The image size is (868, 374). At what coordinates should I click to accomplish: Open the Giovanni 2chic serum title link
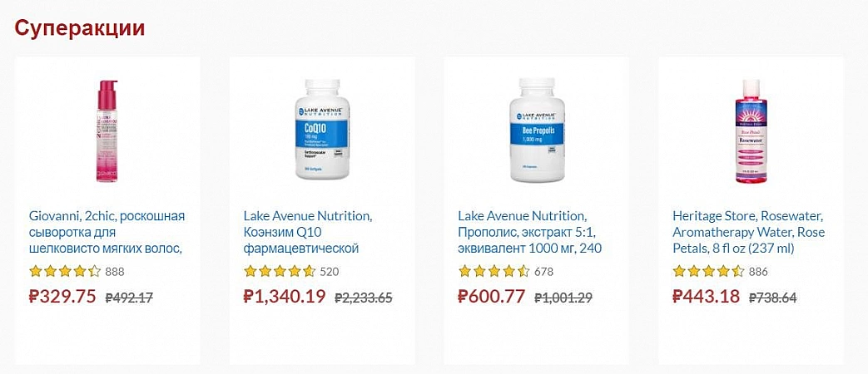107,232
